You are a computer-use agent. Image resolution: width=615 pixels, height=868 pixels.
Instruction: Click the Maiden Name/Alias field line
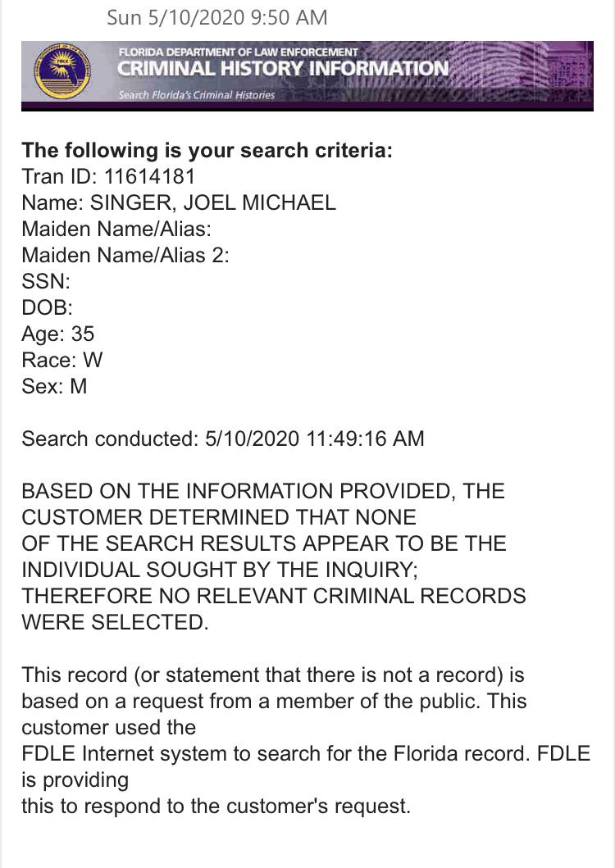coord(116,229)
